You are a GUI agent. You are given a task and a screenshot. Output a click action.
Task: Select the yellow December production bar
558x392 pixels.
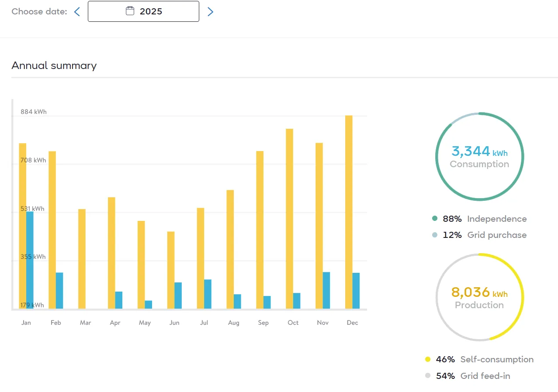[349, 212]
